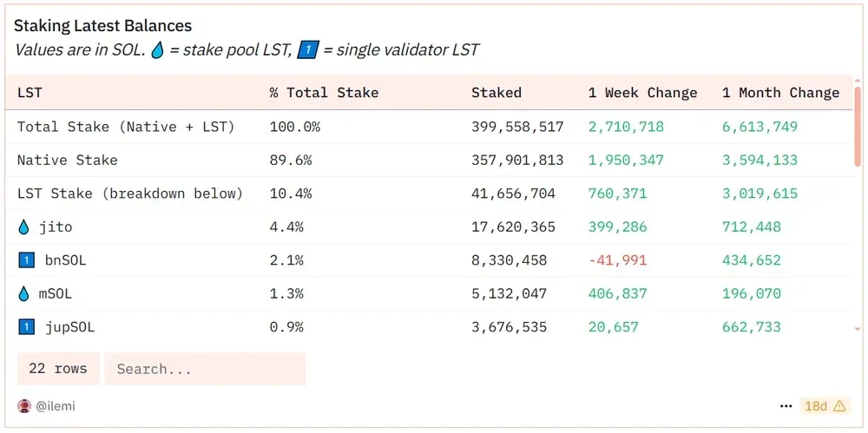This screenshot has width=868, height=433.
Task: Click the monthly change value 434,652
Action: (x=752, y=260)
